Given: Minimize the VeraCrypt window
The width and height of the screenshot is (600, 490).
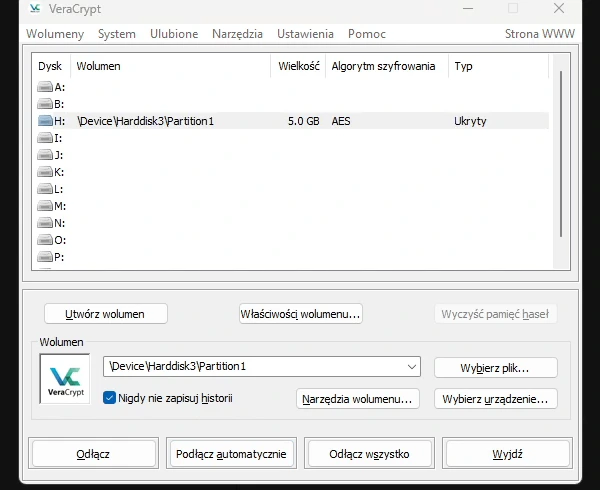Looking at the screenshot, I should pos(468,8).
